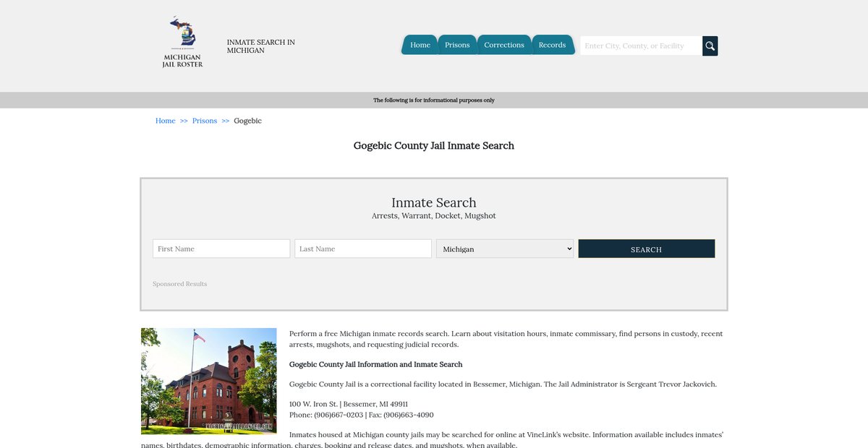The height and width of the screenshot is (448, 868).
Task: Click the Gogebic breadcrumb text
Action: click(x=247, y=121)
